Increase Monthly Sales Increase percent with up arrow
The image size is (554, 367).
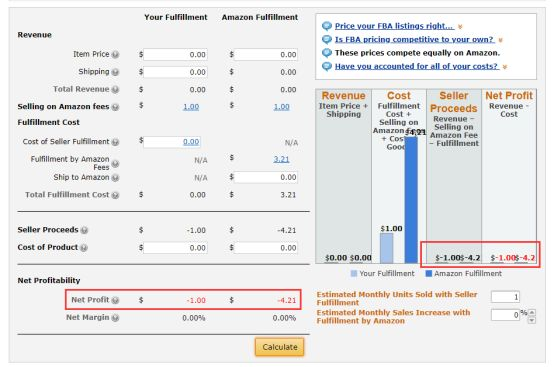coord(532,313)
